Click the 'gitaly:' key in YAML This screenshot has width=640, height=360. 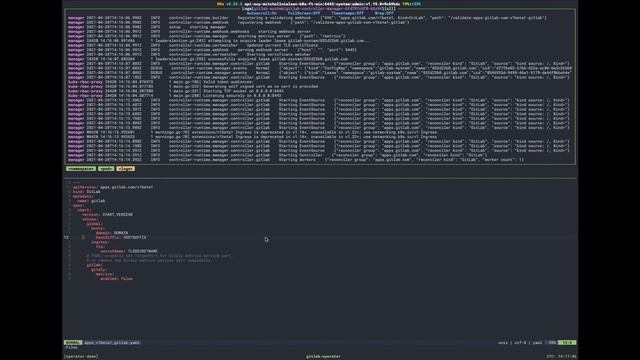coord(99,269)
